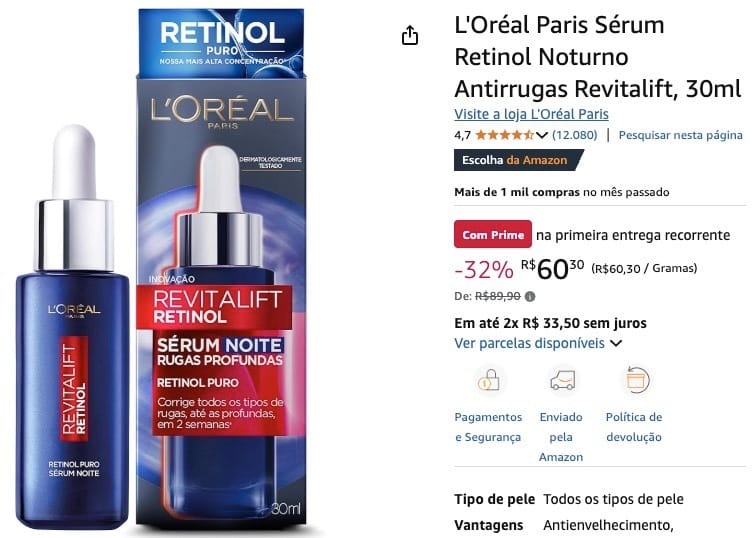Click the delivery truck Enviado pela Amazon icon
Image resolution: width=755 pixels, height=538 pixels.
(x=562, y=381)
